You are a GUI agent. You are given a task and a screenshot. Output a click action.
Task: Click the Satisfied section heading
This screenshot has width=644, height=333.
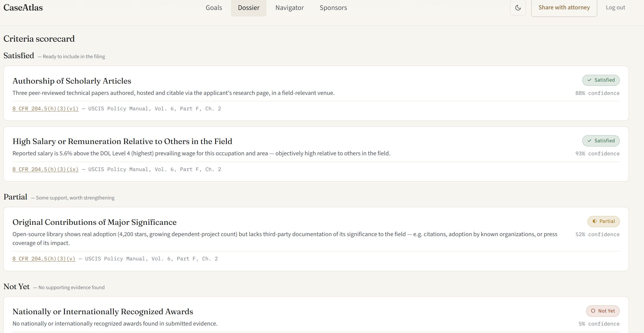pyautogui.click(x=19, y=56)
